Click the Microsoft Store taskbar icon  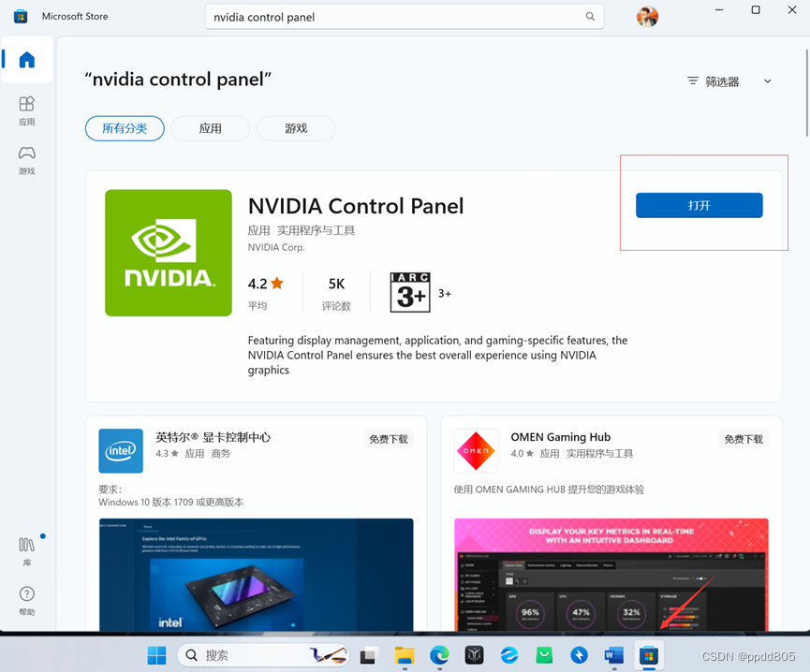(649, 655)
